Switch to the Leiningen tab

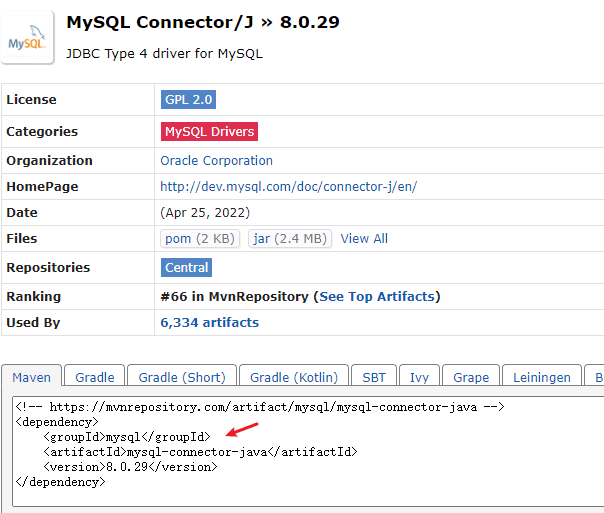pyautogui.click(x=542, y=377)
